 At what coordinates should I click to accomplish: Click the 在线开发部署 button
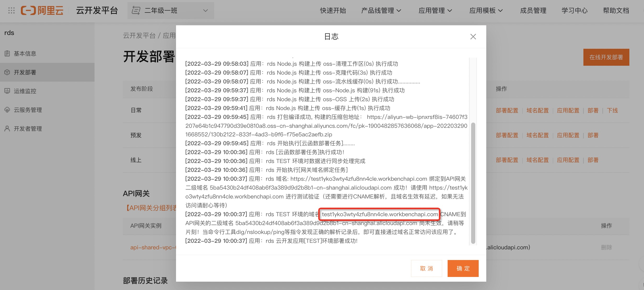tap(606, 57)
